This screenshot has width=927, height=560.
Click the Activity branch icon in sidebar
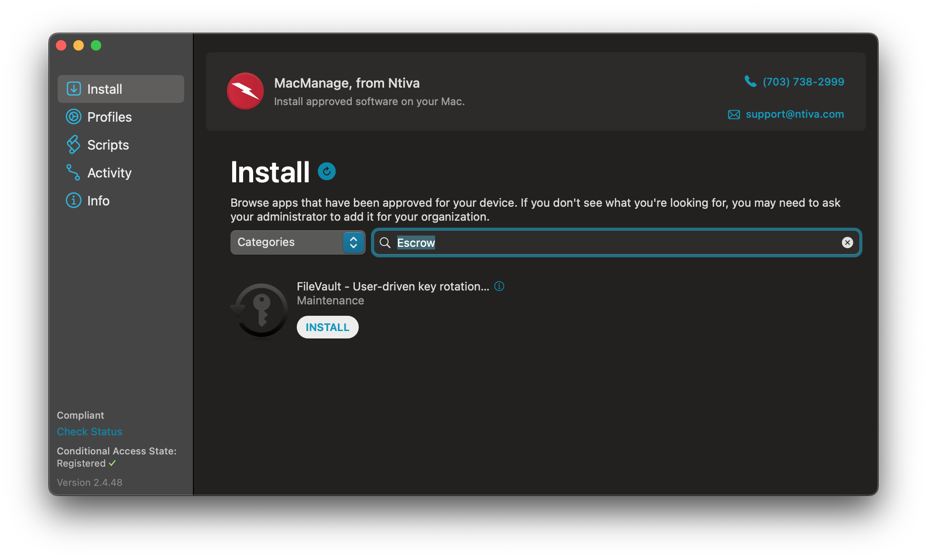[73, 173]
